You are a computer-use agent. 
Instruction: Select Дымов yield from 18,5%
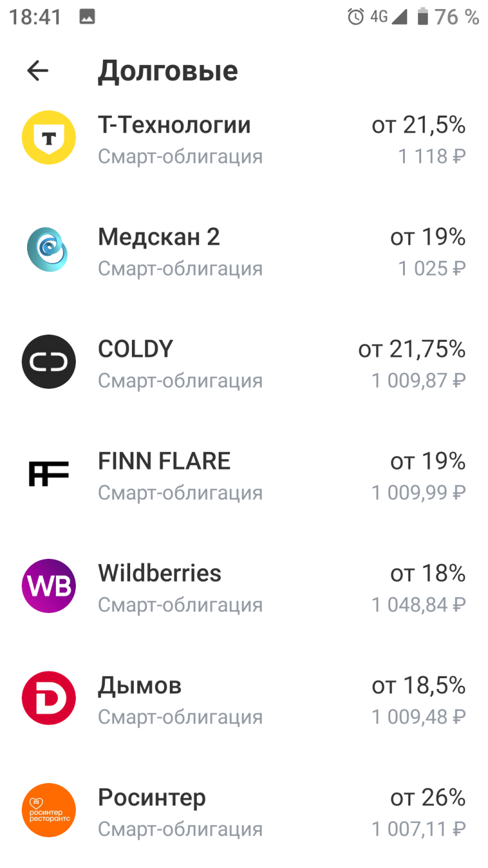coord(419,685)
